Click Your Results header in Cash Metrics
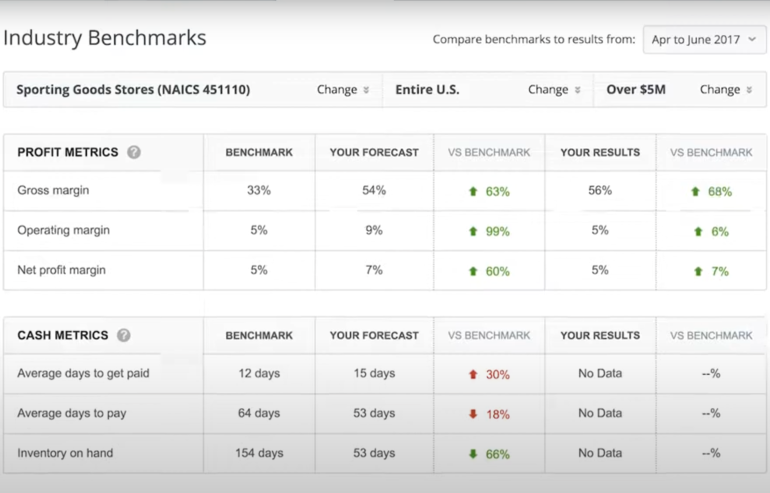The width and height of the screenshot is (770, 493). (x=600, y=336)
